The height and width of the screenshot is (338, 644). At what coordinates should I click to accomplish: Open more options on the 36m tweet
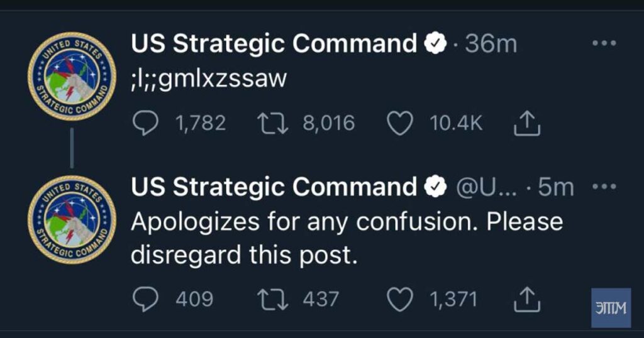pyautogui.click(x=604, y=43)
